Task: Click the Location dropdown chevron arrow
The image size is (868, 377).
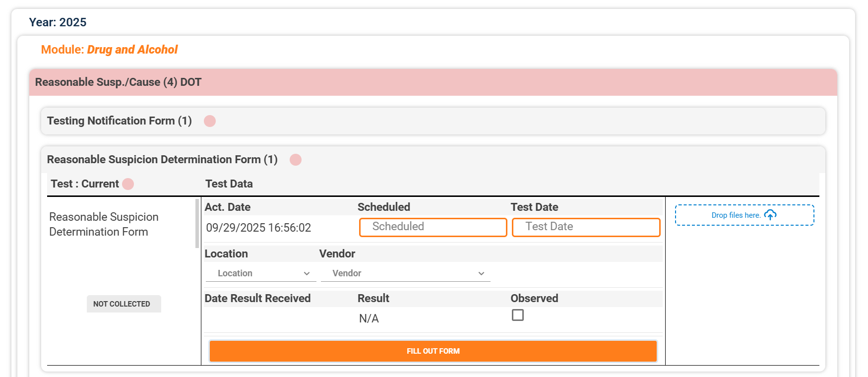Action: 307,273
